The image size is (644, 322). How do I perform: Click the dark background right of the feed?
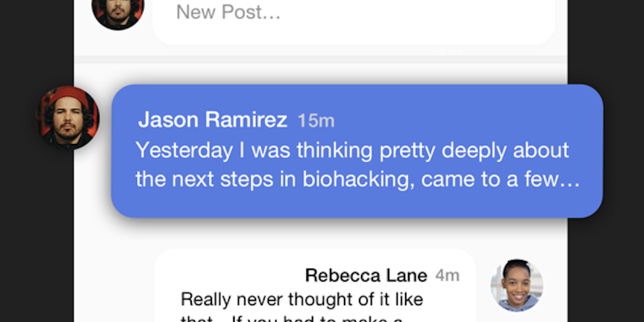[x=607, y=264]
